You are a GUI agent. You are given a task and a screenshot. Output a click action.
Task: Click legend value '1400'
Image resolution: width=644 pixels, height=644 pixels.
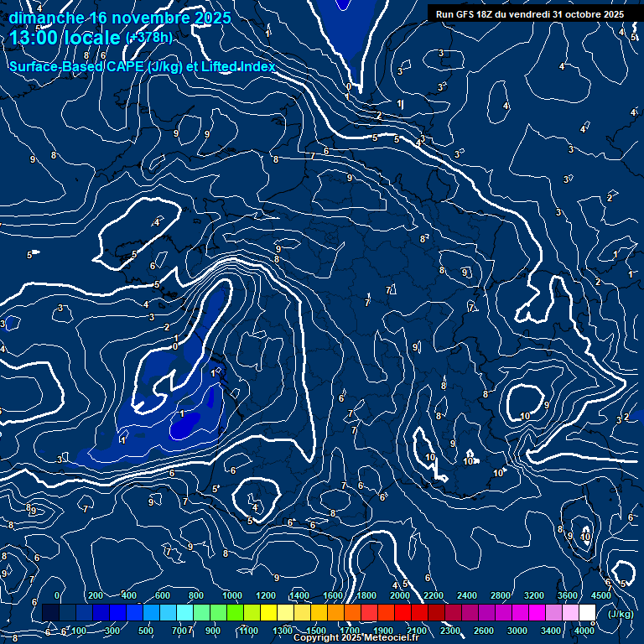click(299, 595)
